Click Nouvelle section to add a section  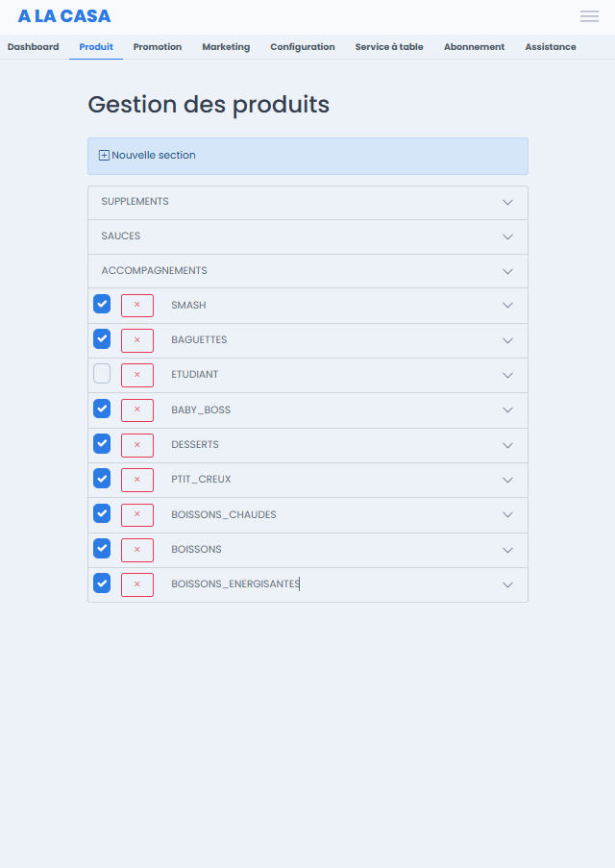pos(154,156)
